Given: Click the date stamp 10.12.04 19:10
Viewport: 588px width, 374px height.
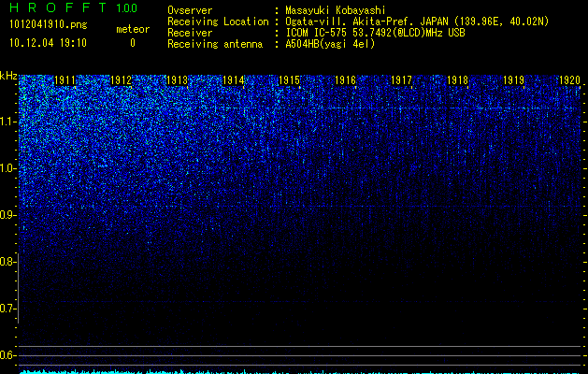Looking at the screenshot, I should [x=48, y=43].
